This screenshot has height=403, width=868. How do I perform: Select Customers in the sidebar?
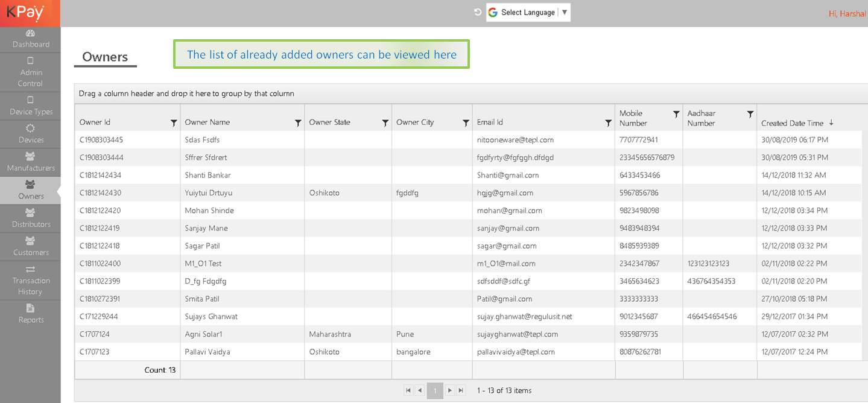(x=30, y=247)
